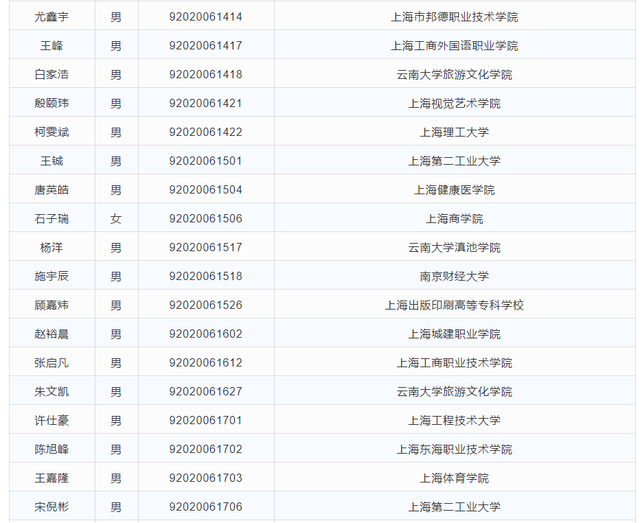640x523 pixels.
Task: Click gender 男 in 尤鑫宇 row
Action: pos(116,17)
